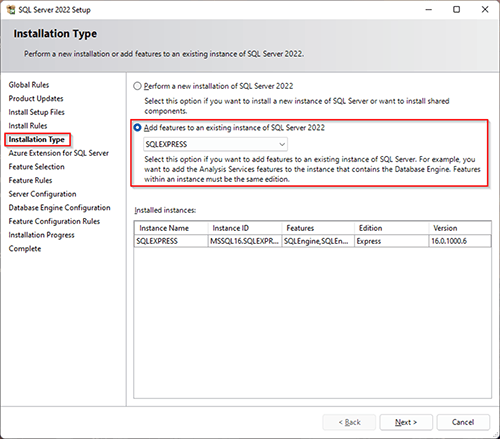
Task: Click the Instance Name column header
Action: tap(171, 228)
